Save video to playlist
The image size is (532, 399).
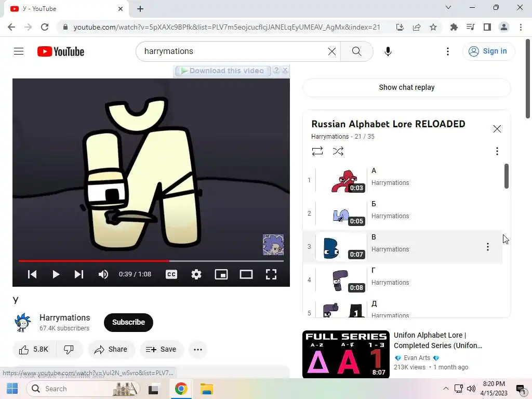(162, 350)
